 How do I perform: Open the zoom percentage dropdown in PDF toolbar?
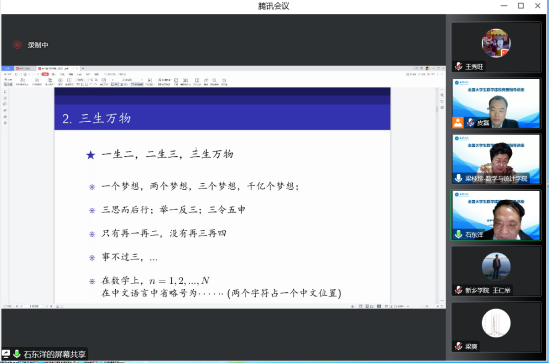81,80
